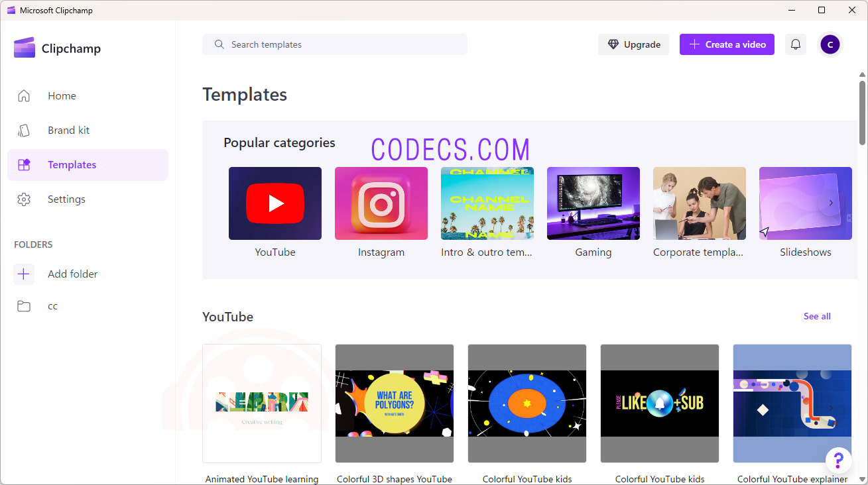Click the search magnifier icon

point(219,44)
